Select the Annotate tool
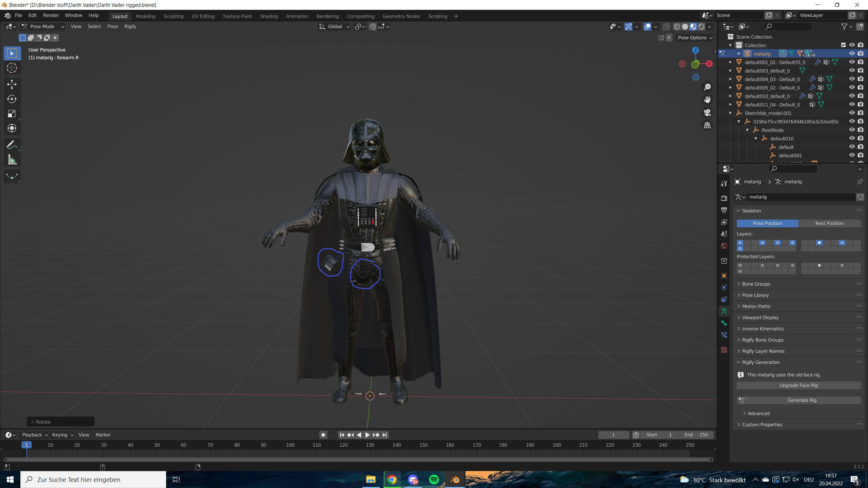Screen dimensions: 868x488 pyautogui.click(x=12, y=145)
